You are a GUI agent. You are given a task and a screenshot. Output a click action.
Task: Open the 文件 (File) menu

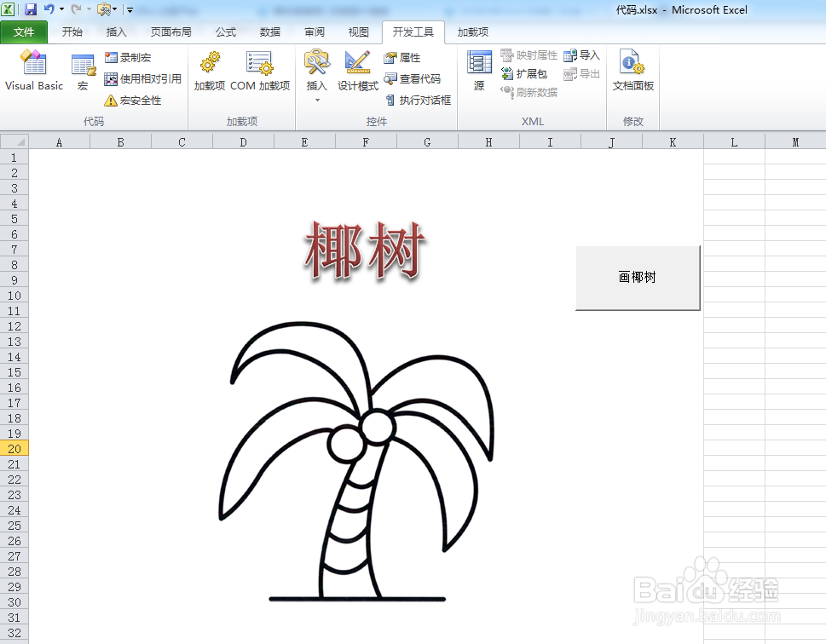coord(24,32)
